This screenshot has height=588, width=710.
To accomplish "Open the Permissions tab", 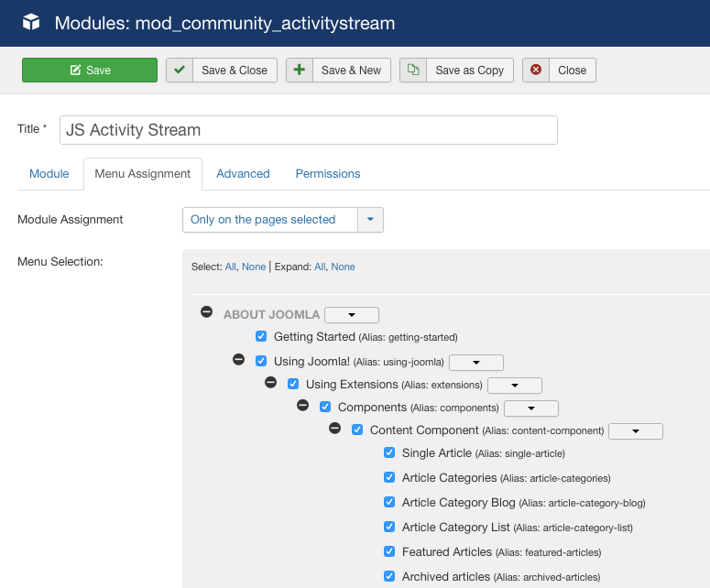I will [x=328, y=174].
